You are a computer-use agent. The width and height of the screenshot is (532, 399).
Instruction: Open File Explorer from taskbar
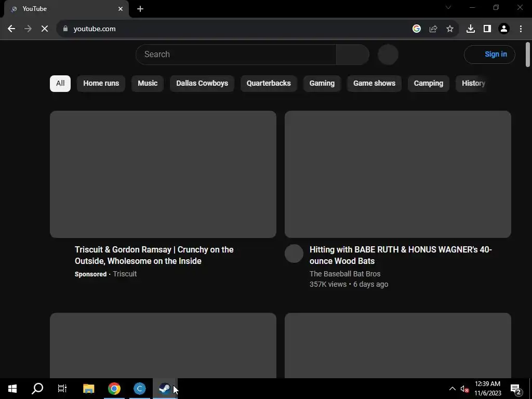[x=88, y=389]
